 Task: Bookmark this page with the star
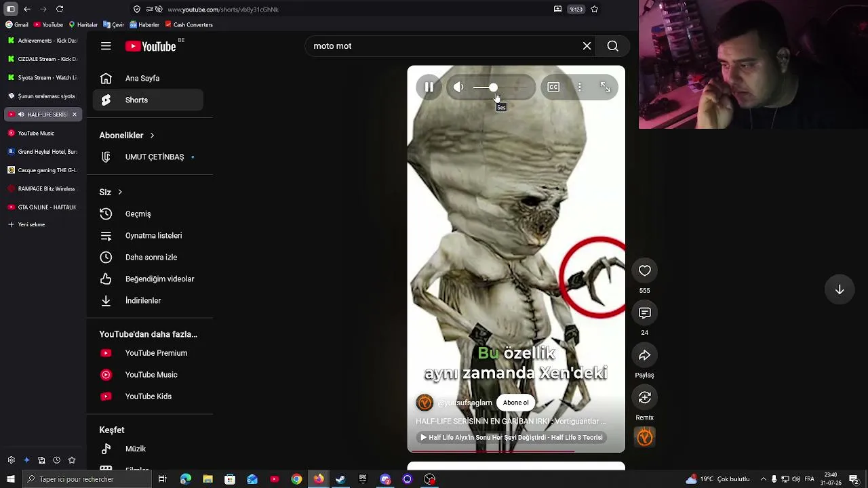coord(595,9)
